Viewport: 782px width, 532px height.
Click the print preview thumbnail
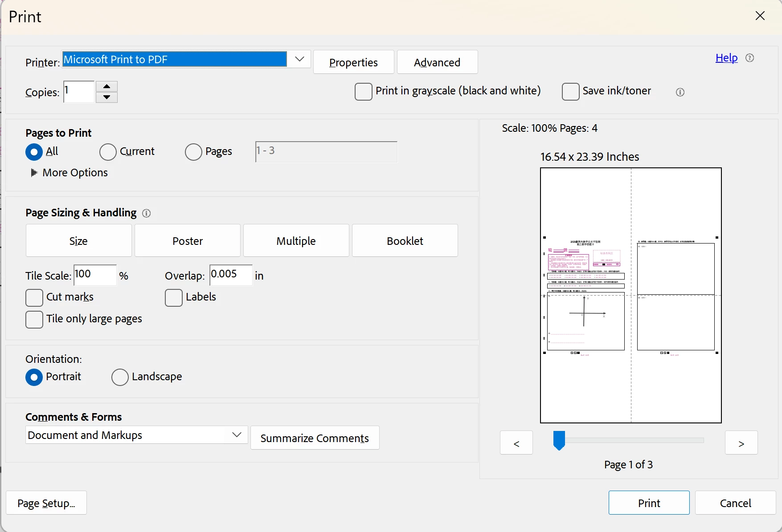pos(631,295)
